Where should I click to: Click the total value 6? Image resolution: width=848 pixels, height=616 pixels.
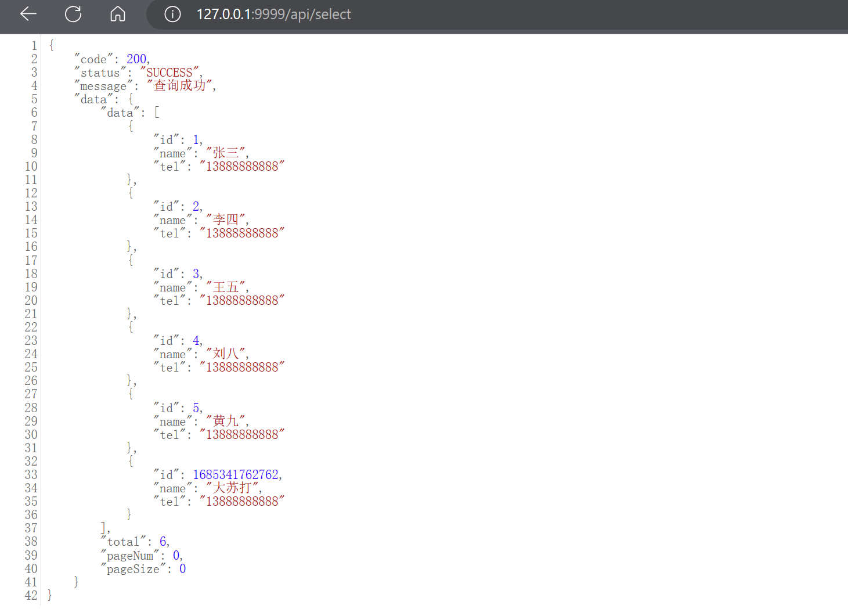pyautogui.click(x=163, y=542)
